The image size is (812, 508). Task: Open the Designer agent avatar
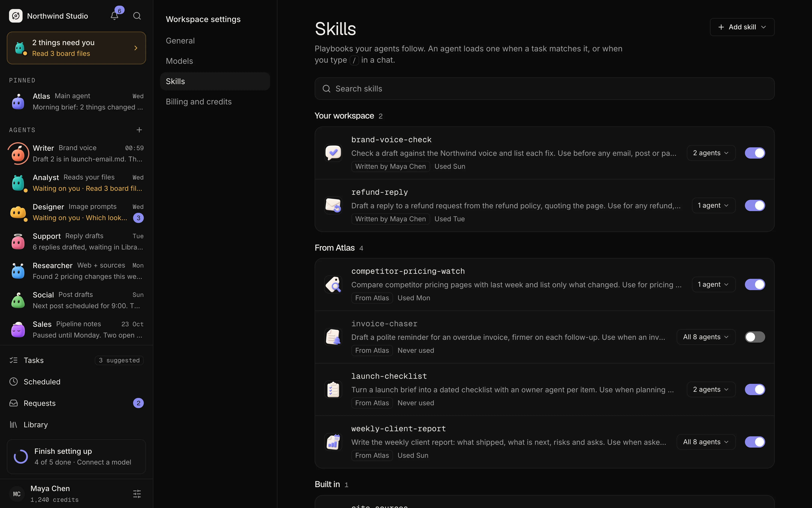tap(18, 212)
